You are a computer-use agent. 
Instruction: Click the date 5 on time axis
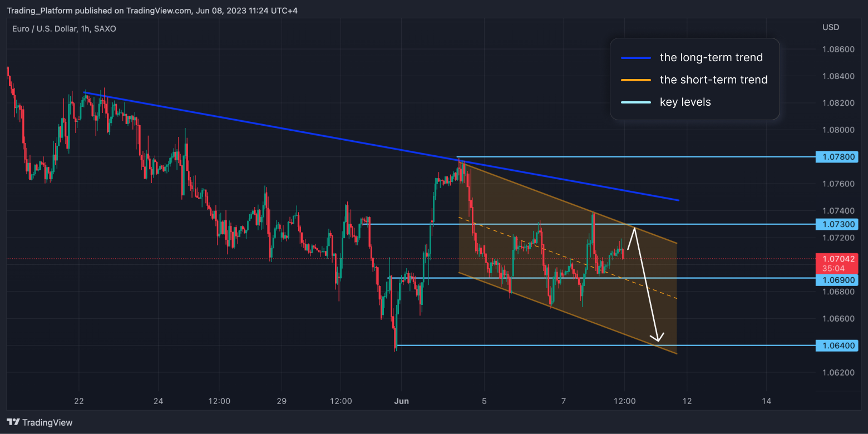point(485,401)
